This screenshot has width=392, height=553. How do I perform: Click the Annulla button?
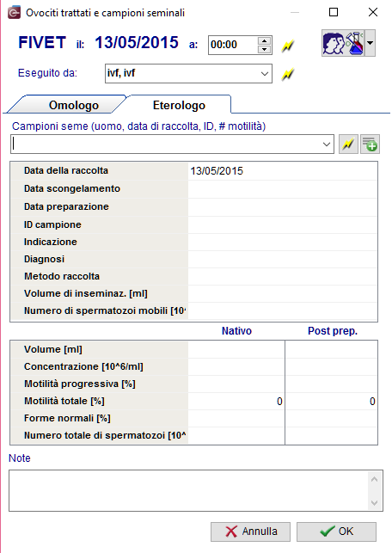[250, 531]
